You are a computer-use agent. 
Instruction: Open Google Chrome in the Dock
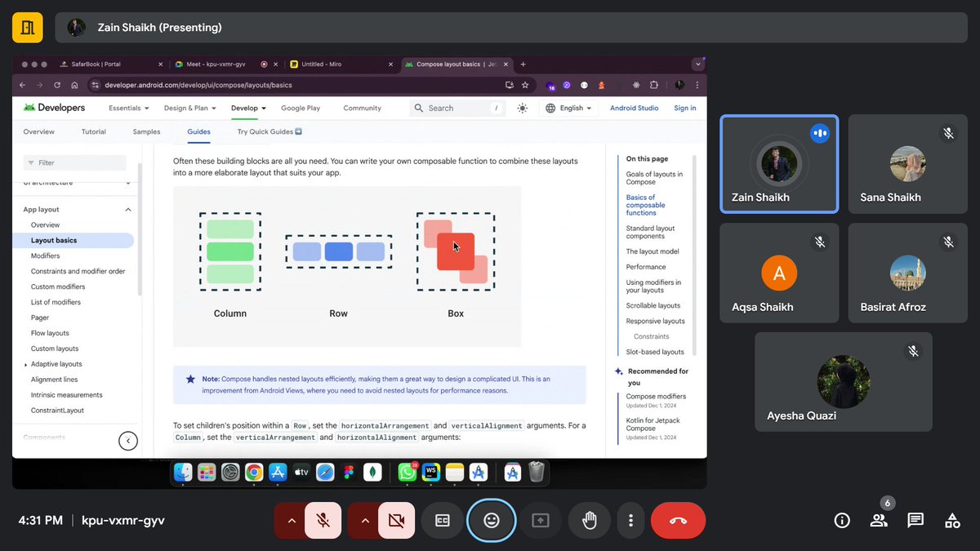[254, 472]
